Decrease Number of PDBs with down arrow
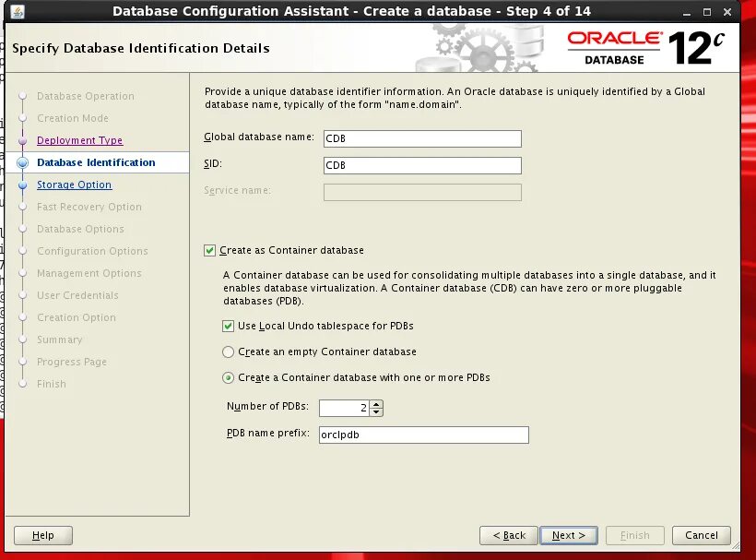The width and height of the screenshot is (756, 560). coord(376,411)
